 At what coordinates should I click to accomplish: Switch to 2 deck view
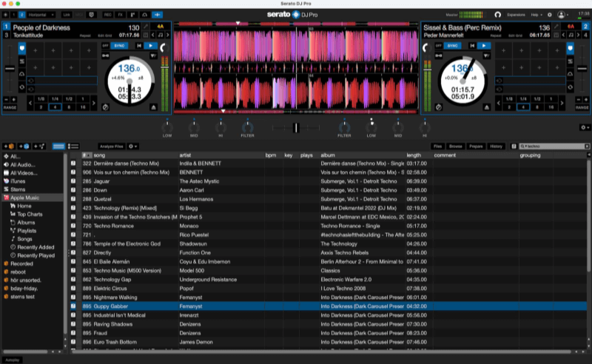(x=22, y=15)
